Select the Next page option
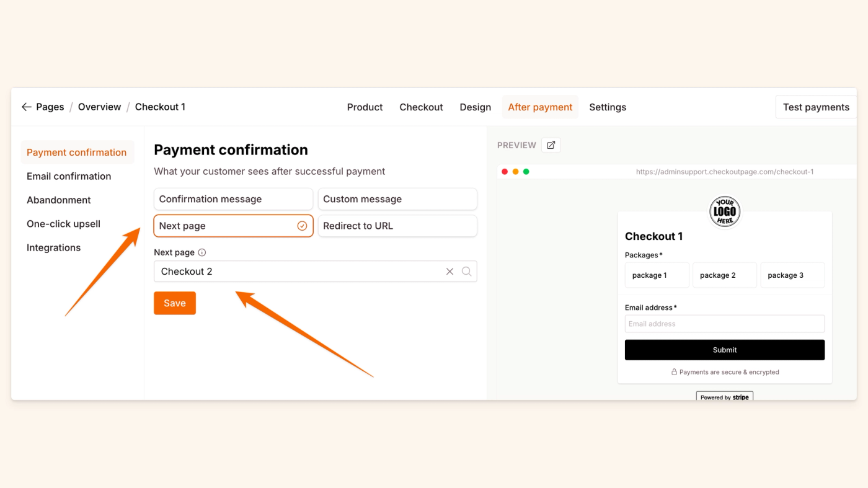Image resolution: width=868 pixels, height=488 pixels. [233, 226]
